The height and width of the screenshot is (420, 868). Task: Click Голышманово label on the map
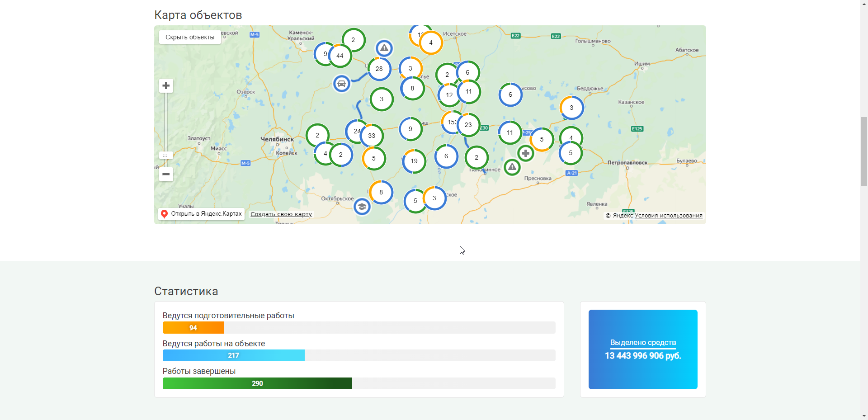[593, 41]
